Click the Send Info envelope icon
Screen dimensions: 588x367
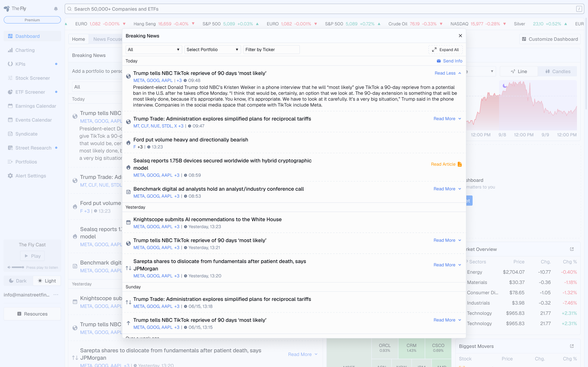coord(439,61)
